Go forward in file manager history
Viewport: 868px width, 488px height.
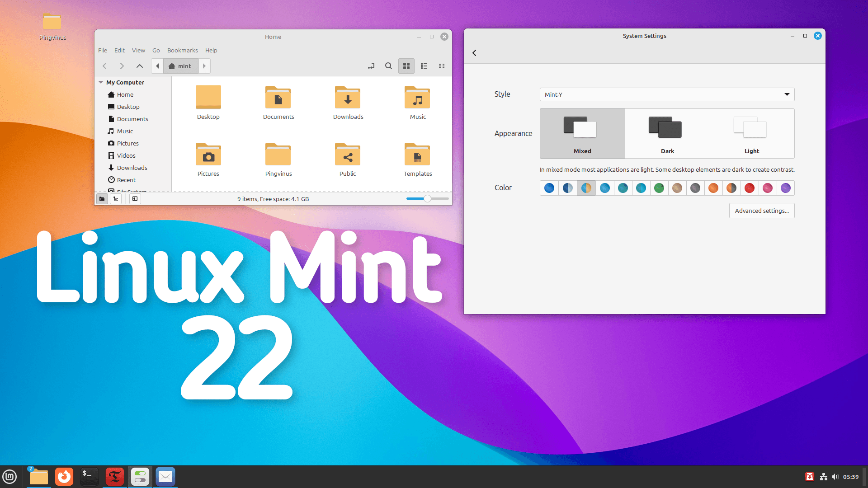tap(122, 66)
